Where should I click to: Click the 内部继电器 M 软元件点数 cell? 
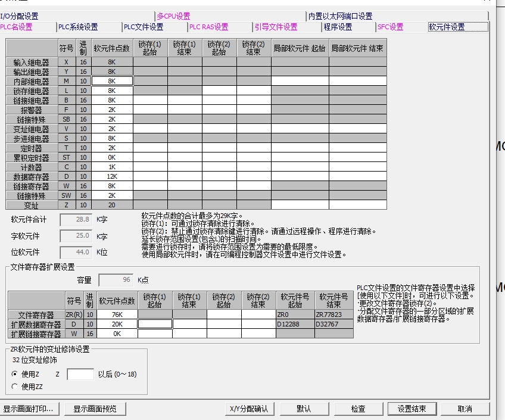(112, 80)
